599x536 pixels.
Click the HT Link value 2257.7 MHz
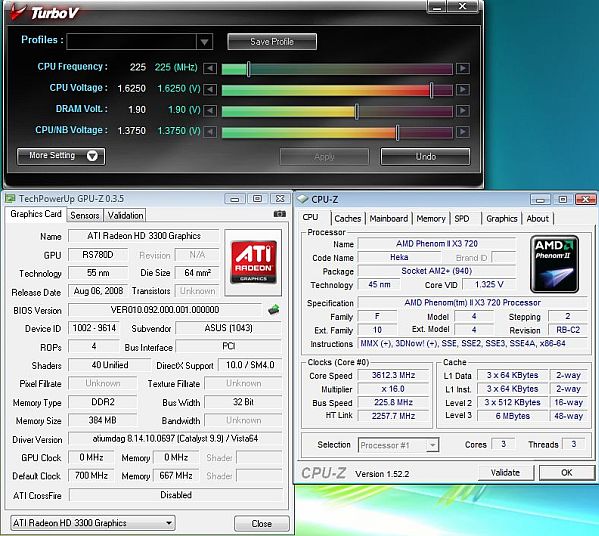pos(393,416)
